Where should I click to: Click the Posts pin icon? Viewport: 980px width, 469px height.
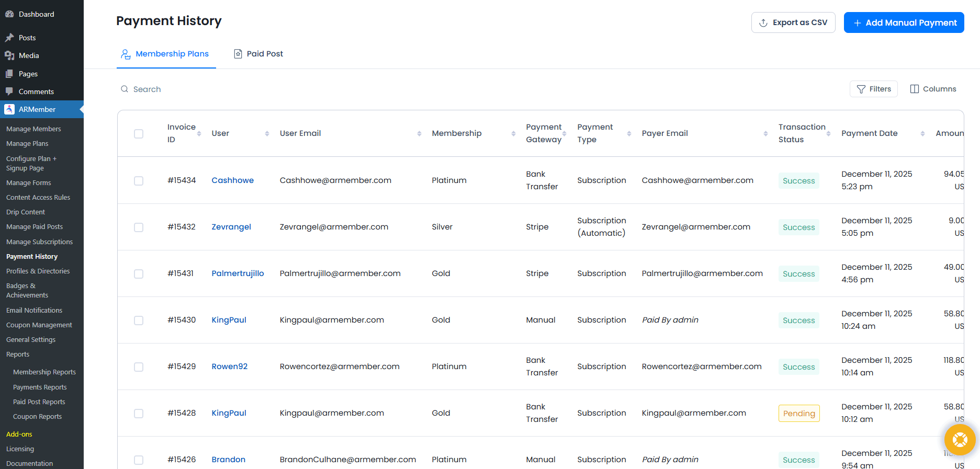(9, 38)
